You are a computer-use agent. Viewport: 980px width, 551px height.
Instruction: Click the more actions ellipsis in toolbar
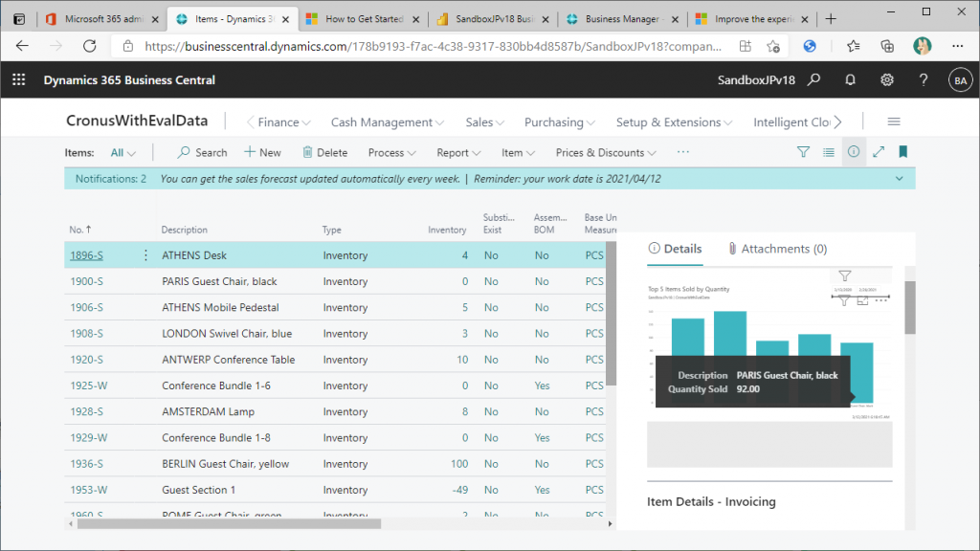coord(683,152)
